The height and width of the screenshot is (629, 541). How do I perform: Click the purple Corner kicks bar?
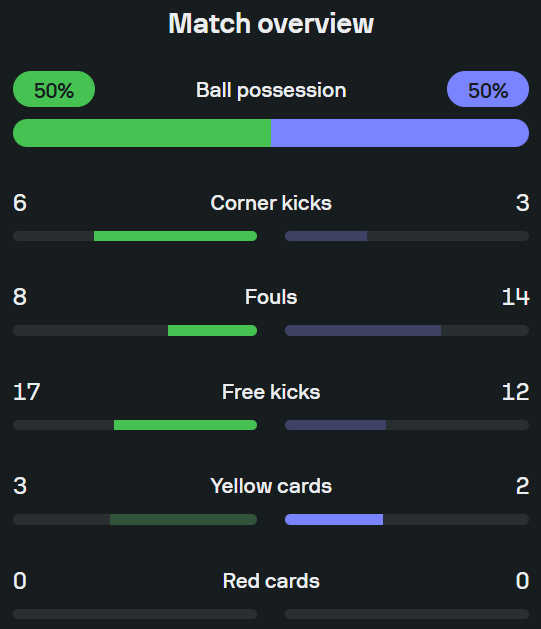coord(326,236)
